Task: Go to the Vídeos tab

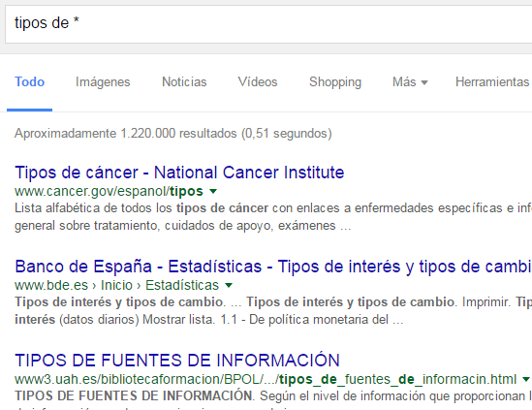Action: pyautogui.click(x=258, y=82)
